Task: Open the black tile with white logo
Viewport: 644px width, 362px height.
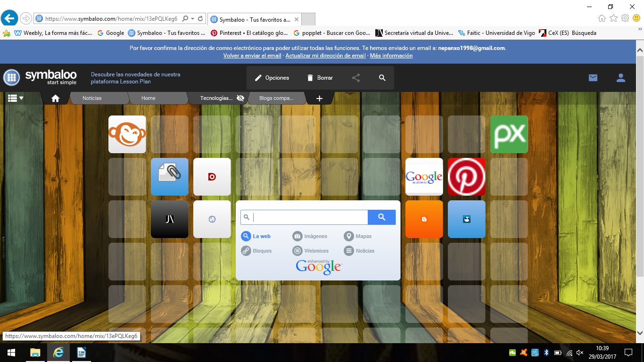Action: point(170,219)
